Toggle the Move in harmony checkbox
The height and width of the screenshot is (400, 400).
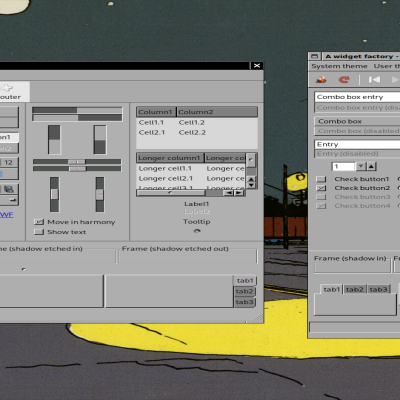(39, 222)
